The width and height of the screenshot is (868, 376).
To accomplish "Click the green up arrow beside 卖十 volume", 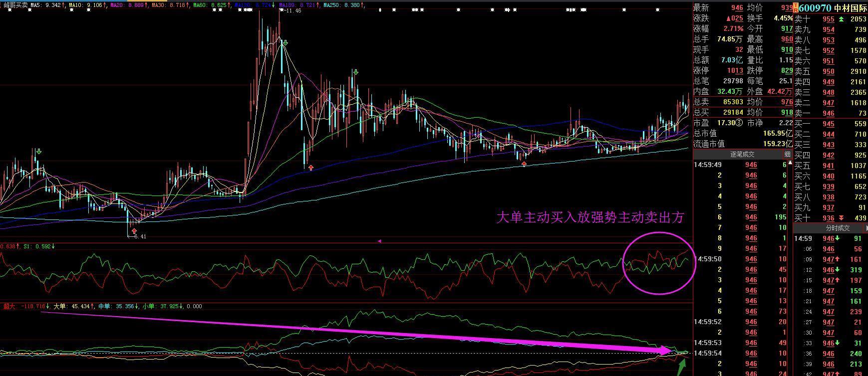I will pyautogui.click(x=842, y=19).
